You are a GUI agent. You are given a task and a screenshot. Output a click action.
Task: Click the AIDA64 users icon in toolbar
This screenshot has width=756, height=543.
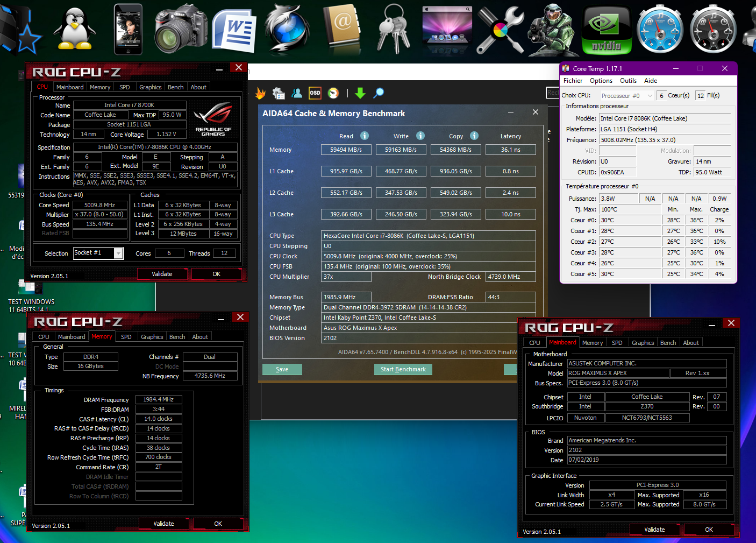[297, 93]
